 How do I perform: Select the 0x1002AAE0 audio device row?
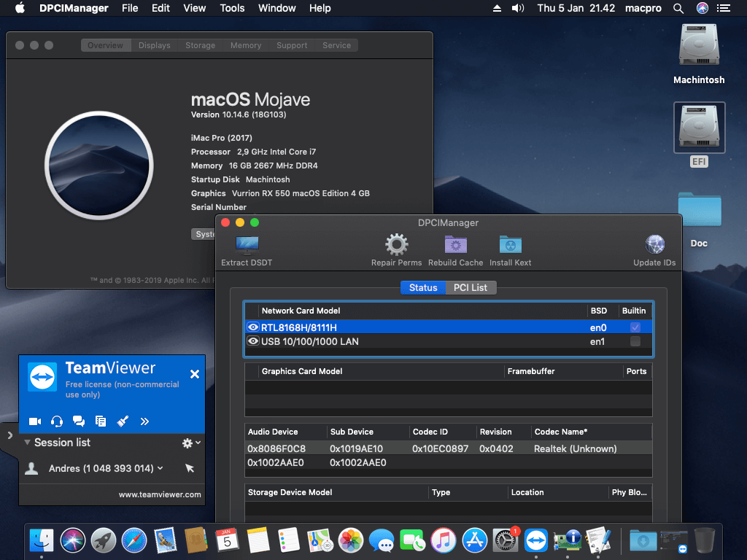pos(449,462)
